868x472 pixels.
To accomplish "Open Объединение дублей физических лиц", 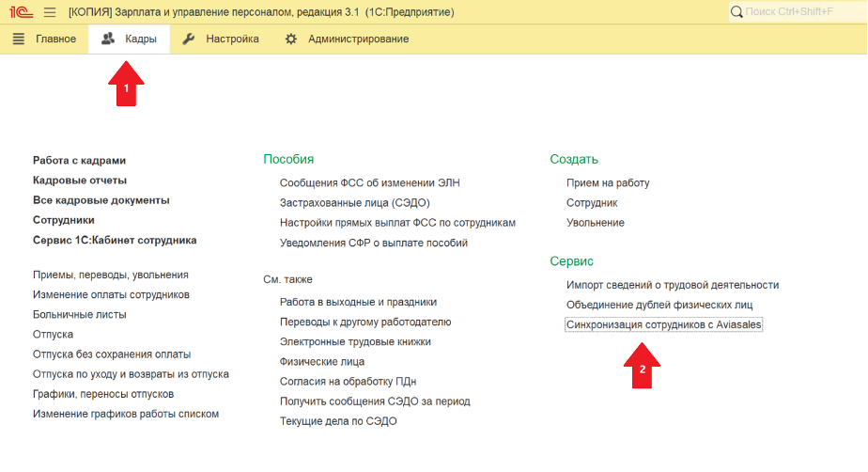I will pos(659,305).
